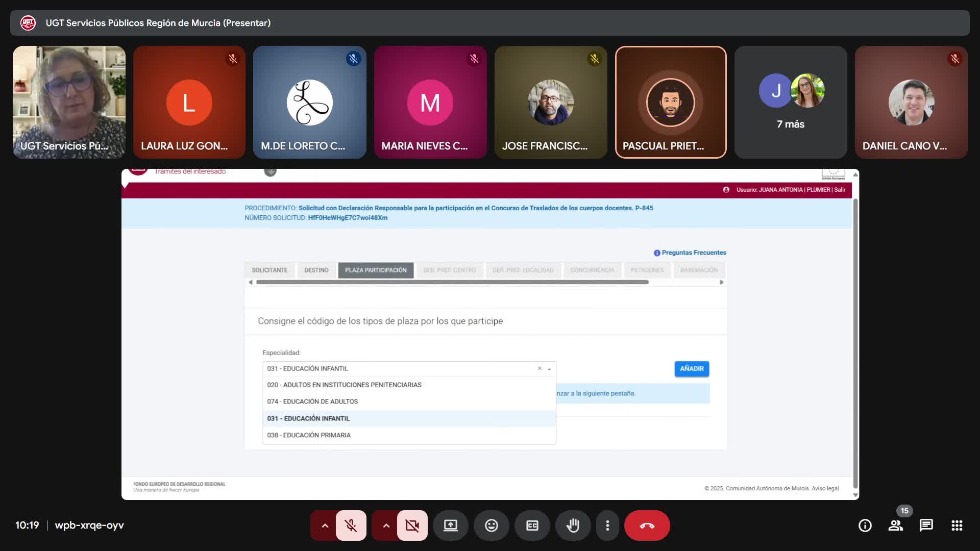
Task: Expand the audio settings chevron
Action: pyautogui.click(x=325, y=525)
